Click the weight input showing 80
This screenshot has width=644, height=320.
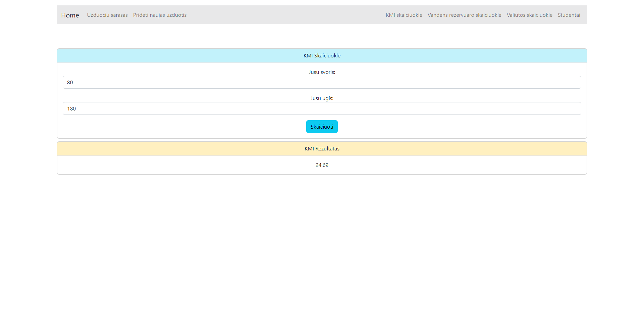pyautogui.click(x=322, y=82)
